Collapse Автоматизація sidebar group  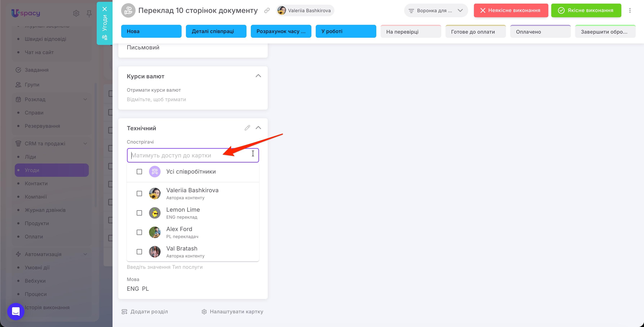pyautogui.click(x=85, y=254)
